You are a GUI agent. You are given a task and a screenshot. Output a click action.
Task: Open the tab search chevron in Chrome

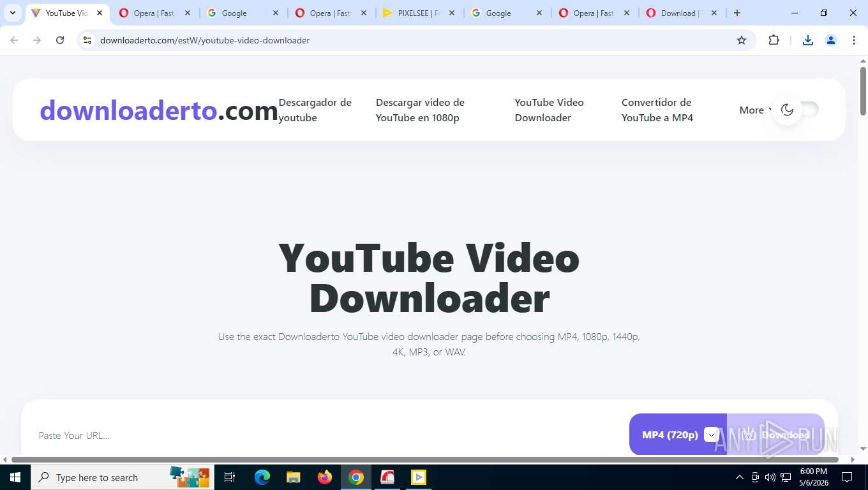point(12,13)
